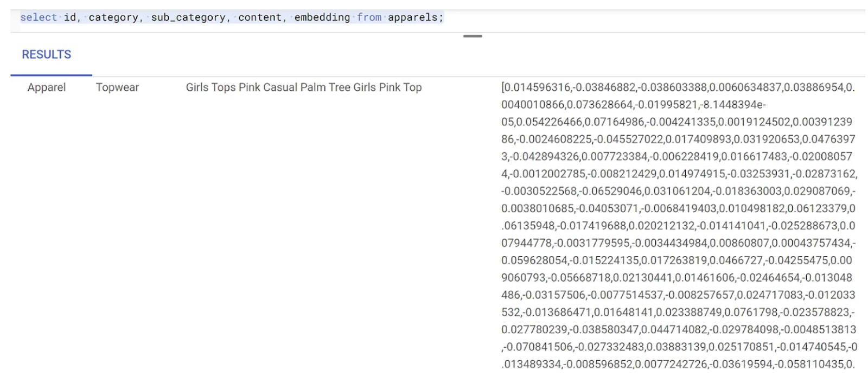
Task: Click the word content in the query
Action: [260, 17]
